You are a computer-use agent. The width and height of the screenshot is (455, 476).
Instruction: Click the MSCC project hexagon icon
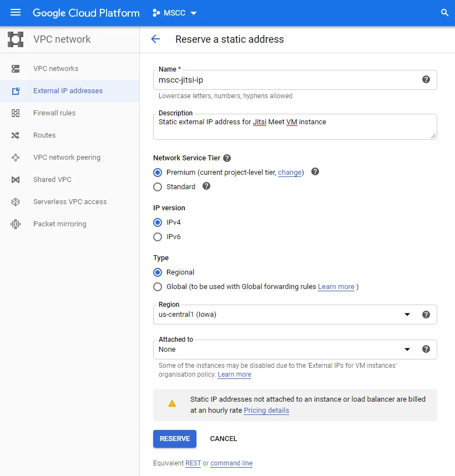point(156,13)
